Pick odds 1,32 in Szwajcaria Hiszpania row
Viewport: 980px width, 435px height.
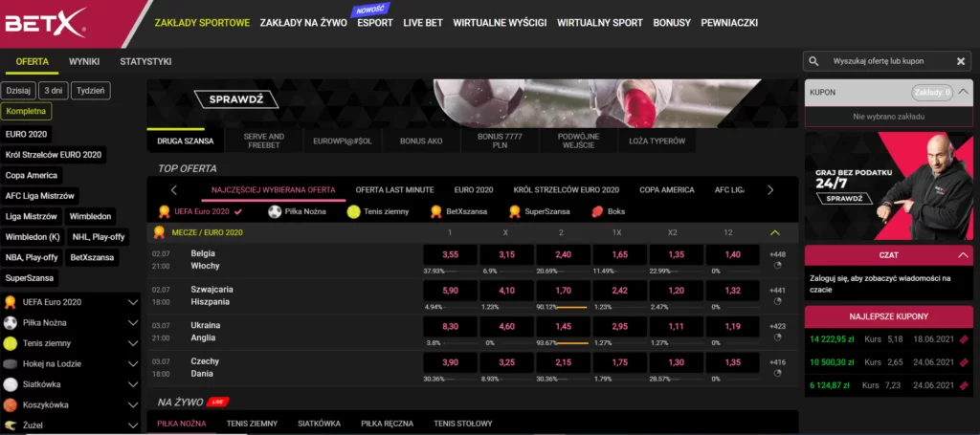(x=732, y=291)
